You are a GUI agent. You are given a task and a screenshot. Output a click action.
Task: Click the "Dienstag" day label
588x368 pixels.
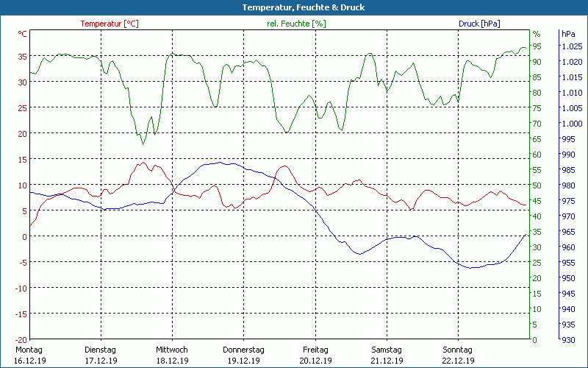coord(100,350)
